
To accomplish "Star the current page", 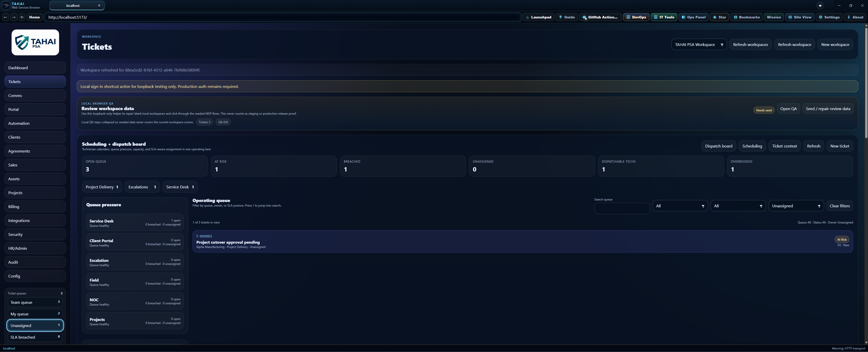I will pyautogui.click(x=719, y=17).
